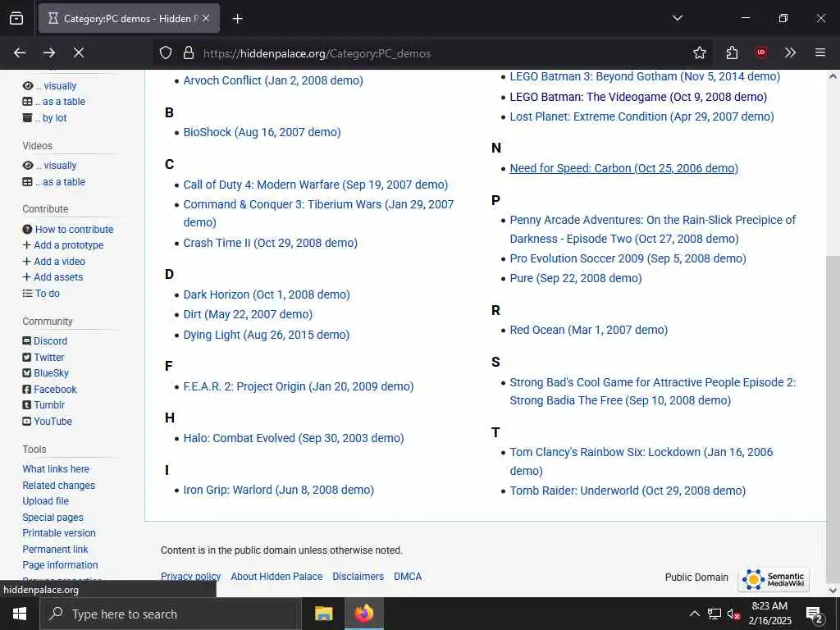Viewport: 840px width, 630px height.
Task: Open LEGO Batman: The Videogame demo
Action: (638, 97)
